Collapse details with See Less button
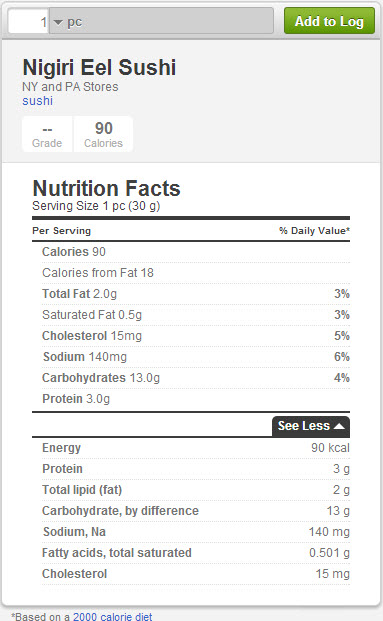Screen dimensions: 383x621 311,426
